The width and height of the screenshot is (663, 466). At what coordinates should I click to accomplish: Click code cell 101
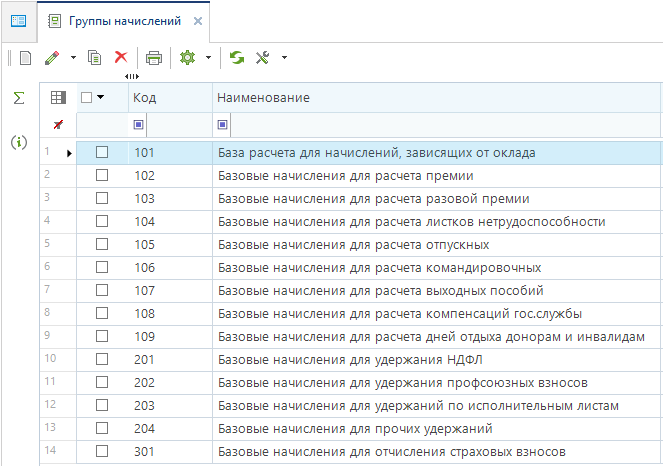pos(170,153)
